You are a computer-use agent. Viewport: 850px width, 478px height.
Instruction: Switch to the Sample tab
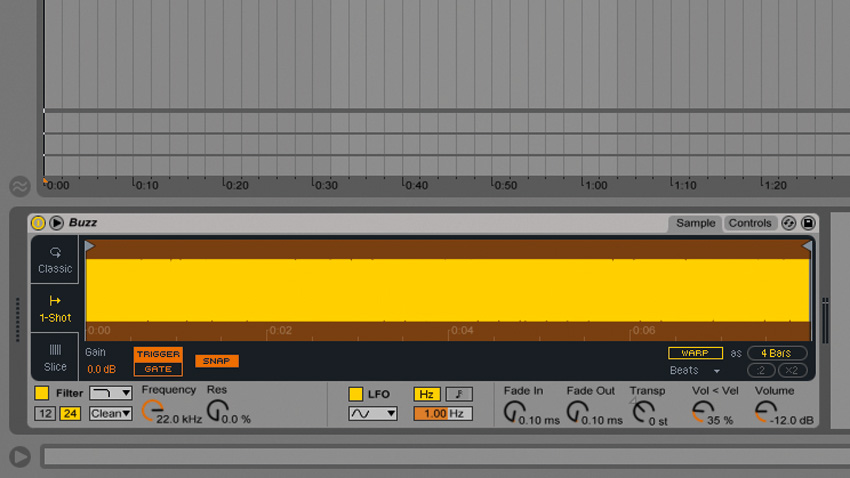tap(696, 223)
